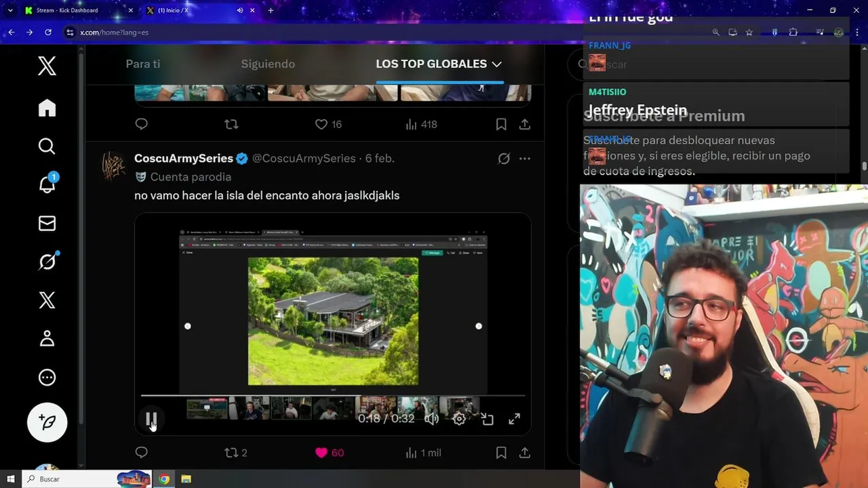Viewport: 868px width, 488px height.
Task: Expand the video to fullscreen
Action: [515, 419]
